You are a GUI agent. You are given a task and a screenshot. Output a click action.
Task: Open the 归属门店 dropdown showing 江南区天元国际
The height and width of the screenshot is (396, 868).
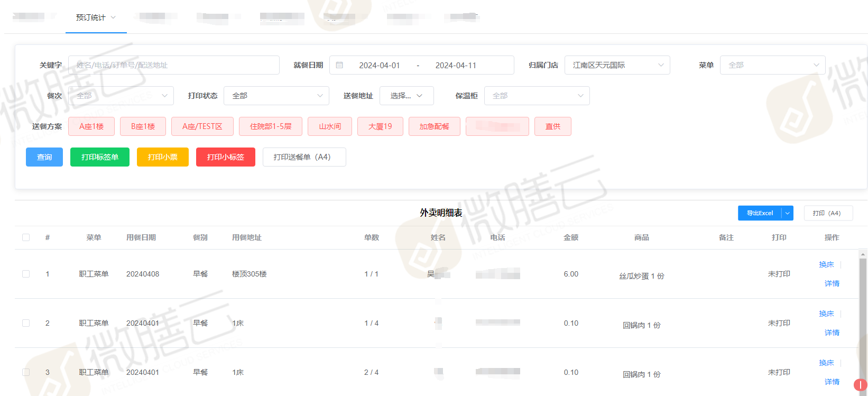tap(617, 65)
